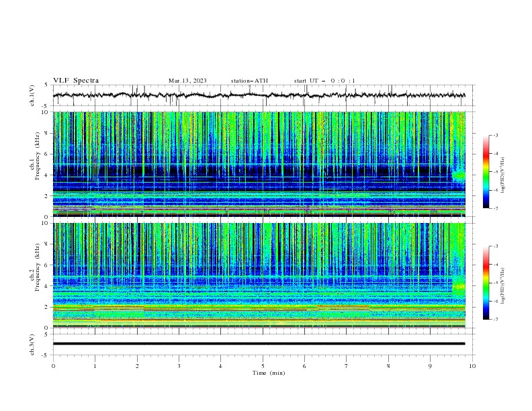The width and height of the screenshot is (532, 411).
Task: Click the 'VLF Spectra' title text
Action: pyautogui.click(x=76, y=81)
